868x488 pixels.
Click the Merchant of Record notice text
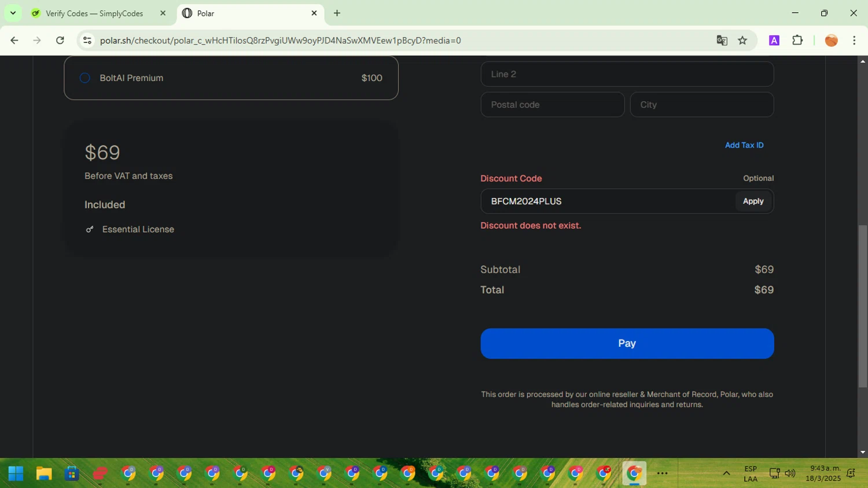pos(627,399)
